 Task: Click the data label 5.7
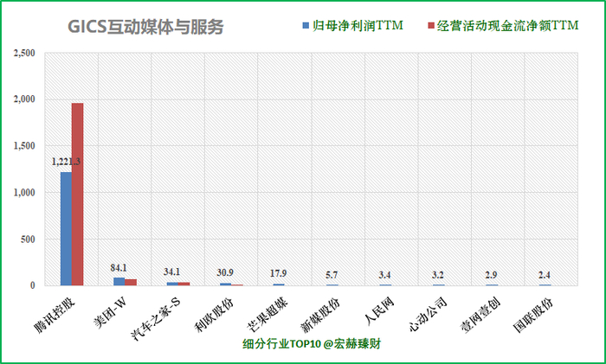point(332,275)
